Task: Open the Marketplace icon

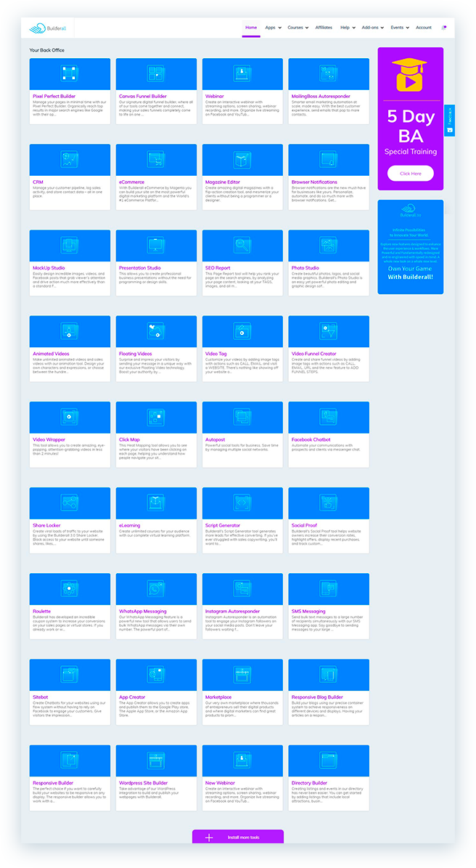Action: pyautogui.click(x=242, y=673)
